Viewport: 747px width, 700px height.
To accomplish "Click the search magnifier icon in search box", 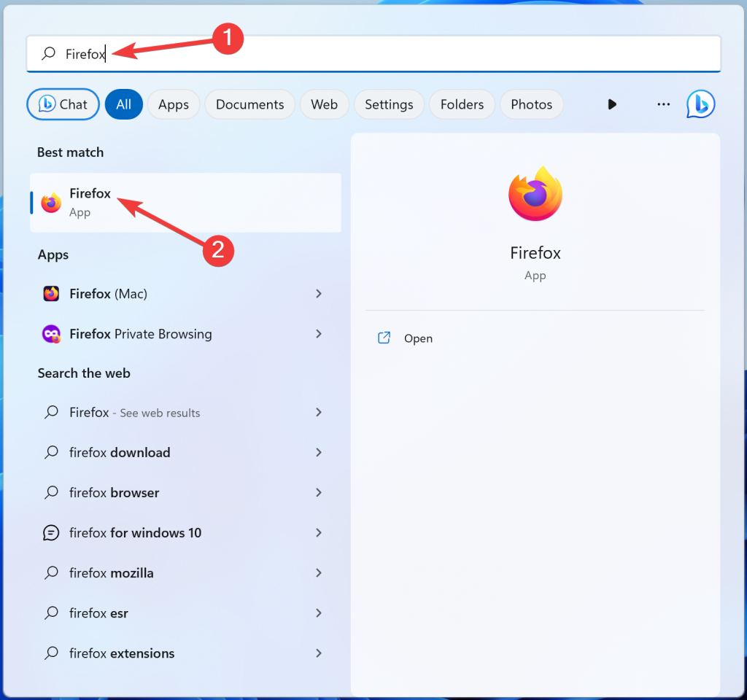I will 48,53.
